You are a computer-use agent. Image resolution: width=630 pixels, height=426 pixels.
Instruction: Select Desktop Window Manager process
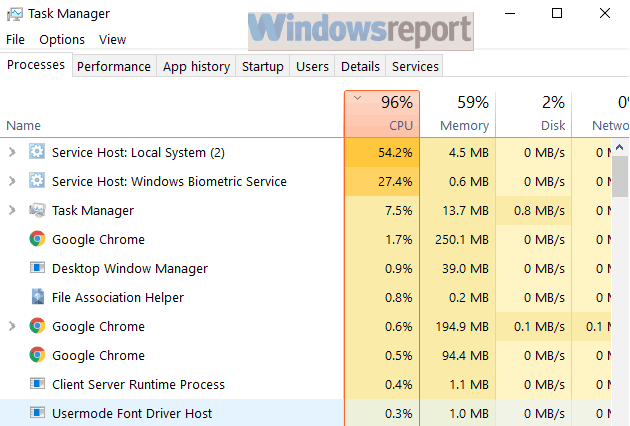130,268
